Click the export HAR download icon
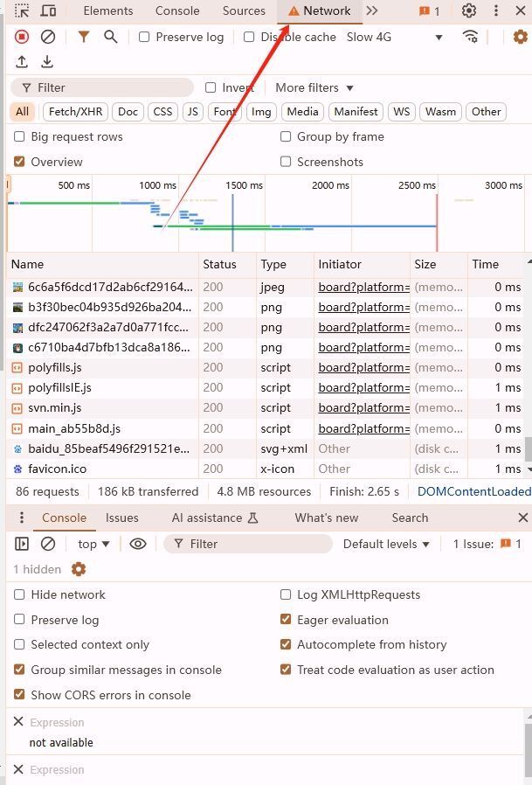The width and height of the screenshot is (532, 785). coord(47,62)
